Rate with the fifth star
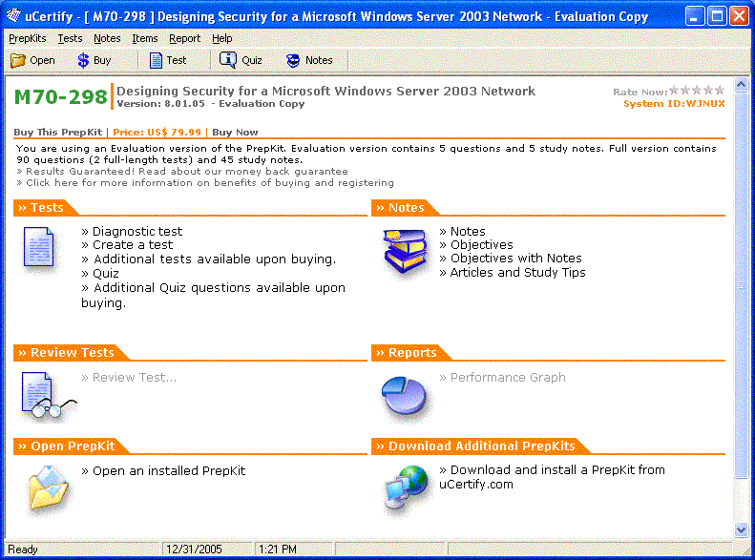The height and width of the screenshot is (560, 755). pyautogui.click(x=720, y=90)
